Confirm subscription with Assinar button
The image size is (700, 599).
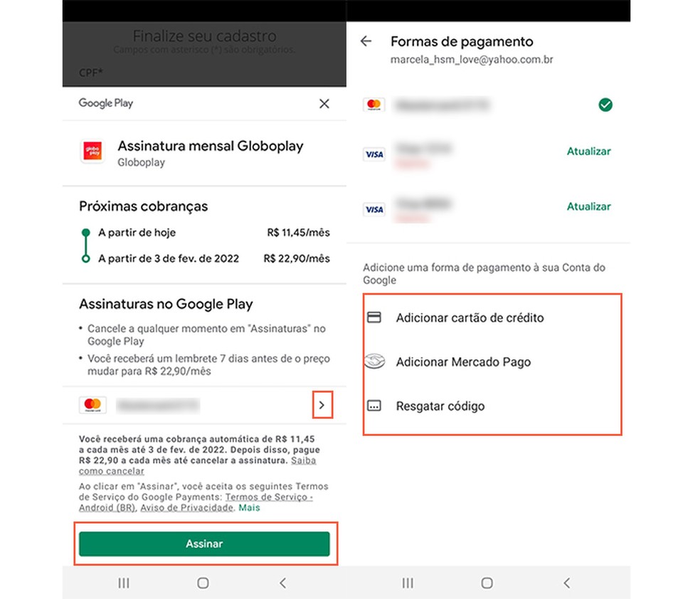(x=204, y=544)
